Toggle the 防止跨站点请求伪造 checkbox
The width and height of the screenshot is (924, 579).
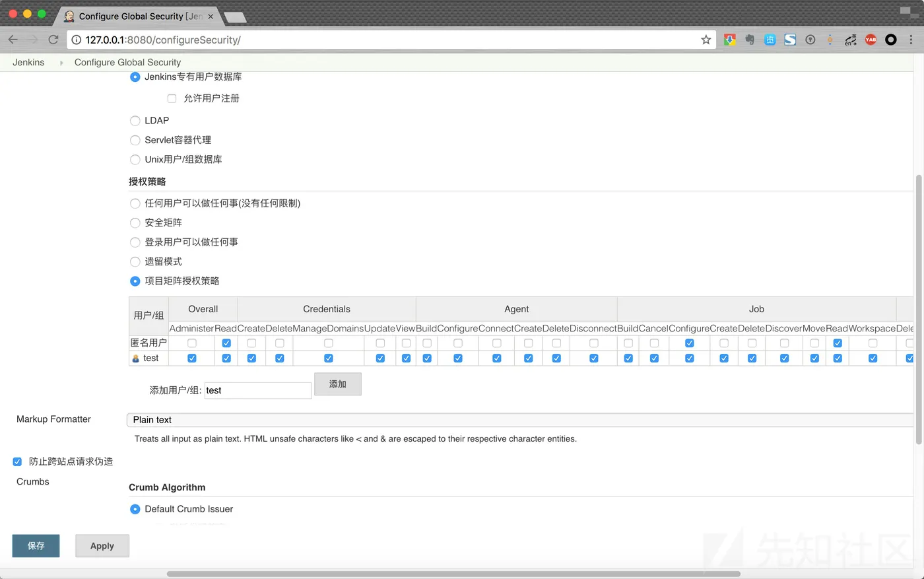point(17,461)
